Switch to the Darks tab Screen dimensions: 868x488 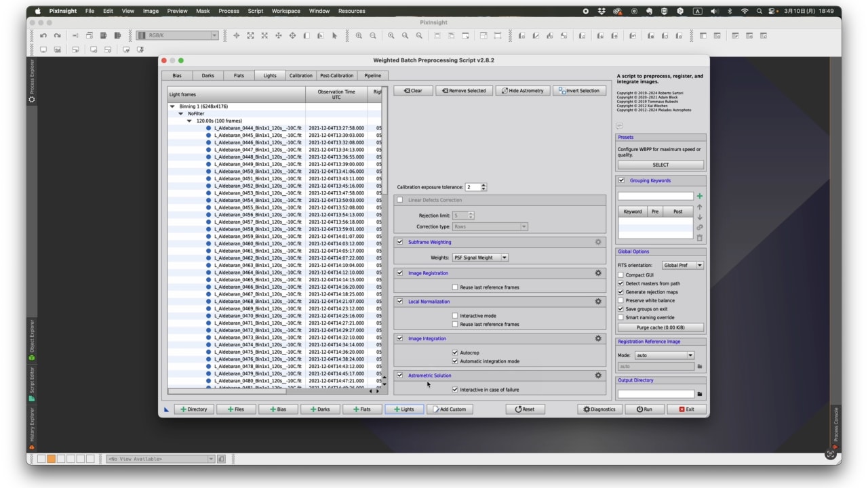click(x=208, y=76)
